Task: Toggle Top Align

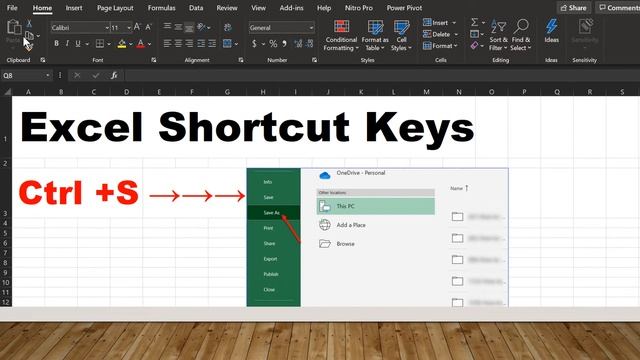Action: (167, 27)
